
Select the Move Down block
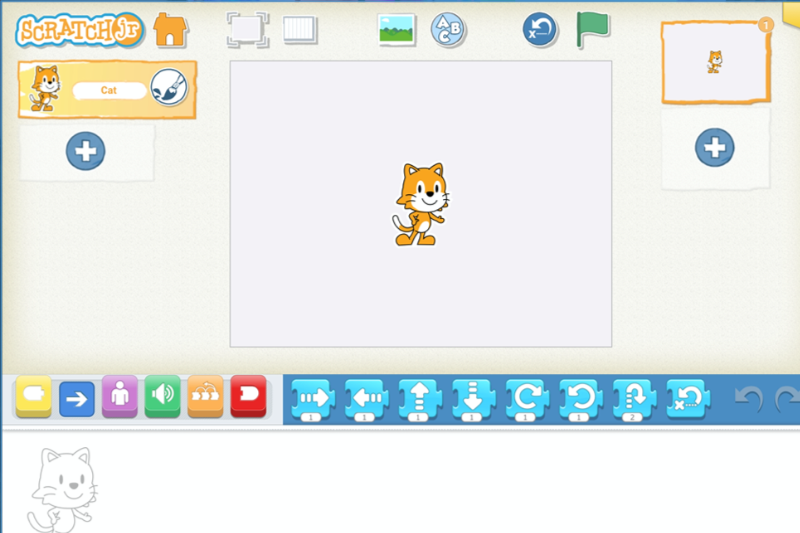(x=473, y=399)
